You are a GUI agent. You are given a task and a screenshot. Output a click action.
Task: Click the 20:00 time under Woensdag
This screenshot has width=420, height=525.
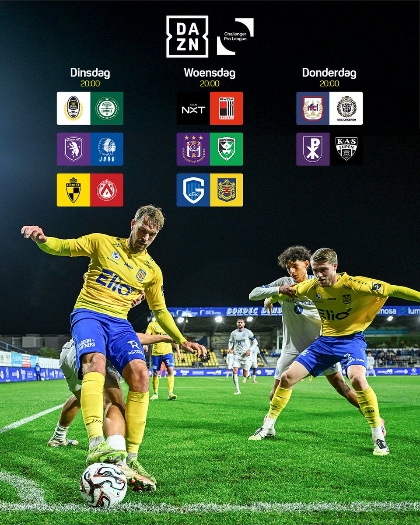210,84
